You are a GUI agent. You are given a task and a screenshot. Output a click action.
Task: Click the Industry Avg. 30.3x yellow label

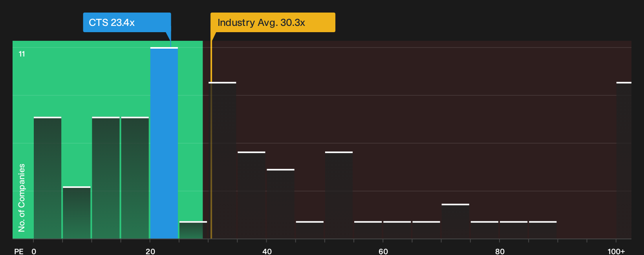[x=273, y=22]
